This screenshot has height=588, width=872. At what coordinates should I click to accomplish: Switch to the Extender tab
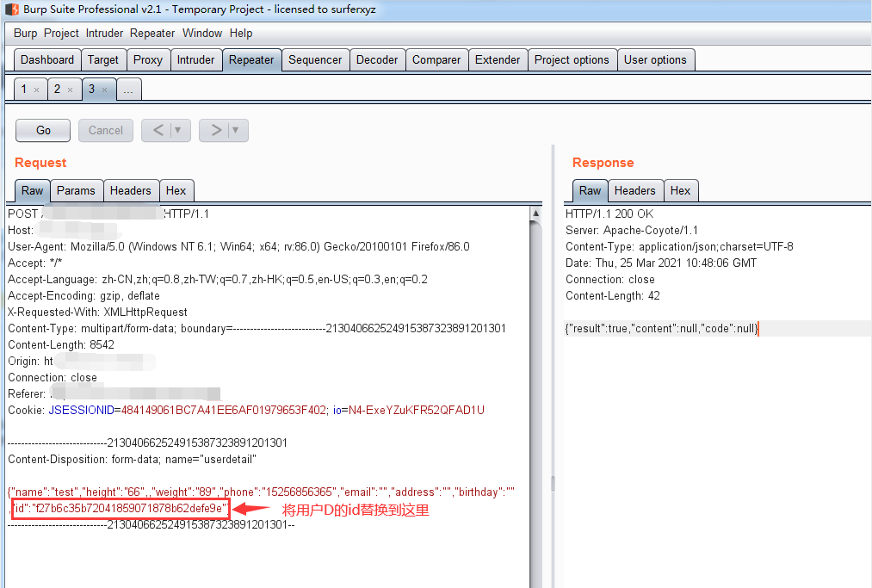pyautogui.click(x=498, y=60)
